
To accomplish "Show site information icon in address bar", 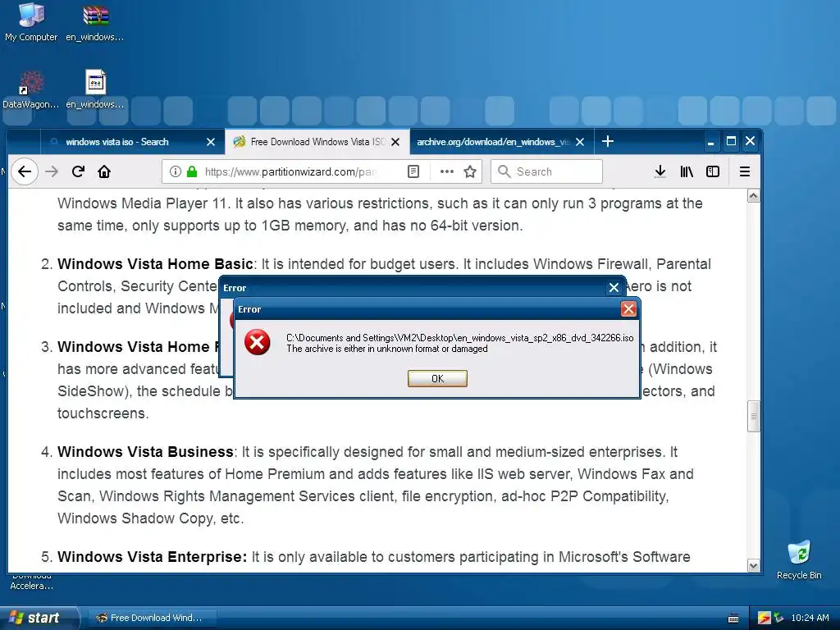I will 176,171.
